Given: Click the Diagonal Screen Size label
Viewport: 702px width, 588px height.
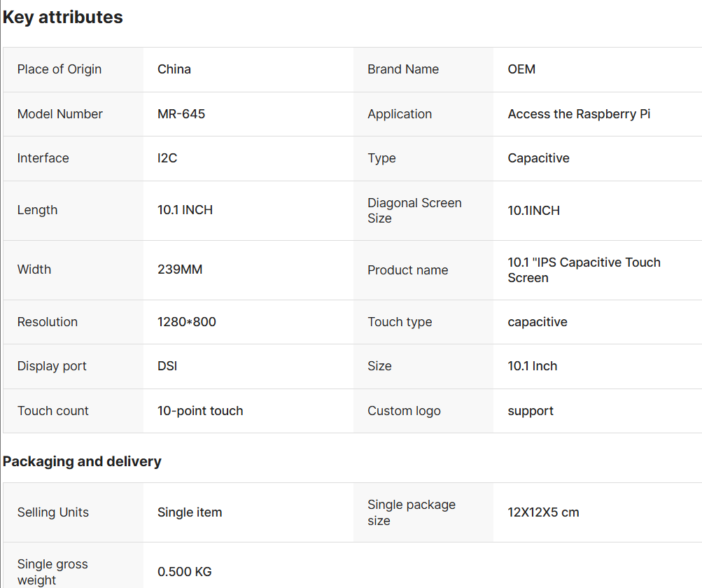Looking at the screenshot, I should 414,211.
